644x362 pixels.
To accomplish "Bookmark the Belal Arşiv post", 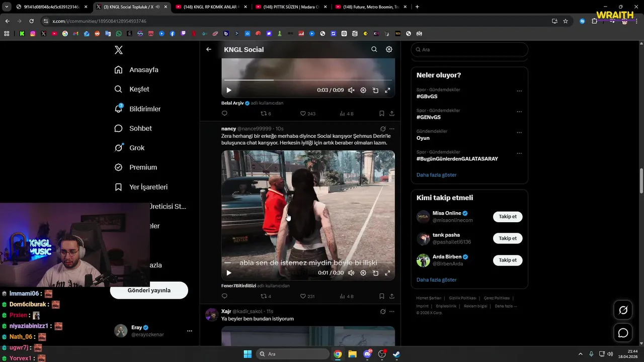I will (x=382, y=114).
